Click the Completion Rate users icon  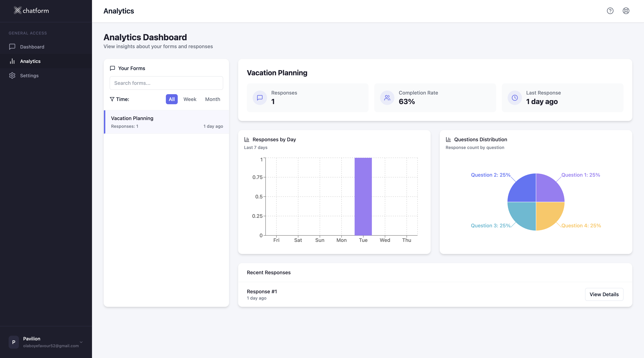[387, 98]
